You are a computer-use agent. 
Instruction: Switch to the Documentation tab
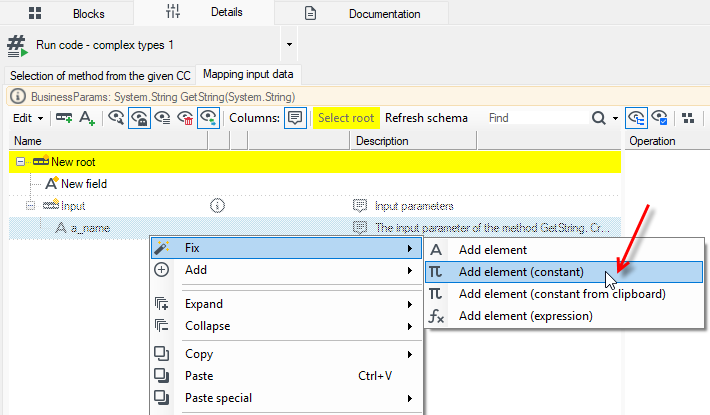point(362,14)
